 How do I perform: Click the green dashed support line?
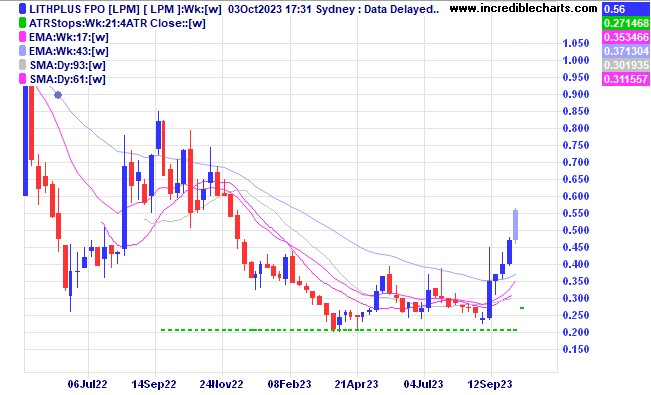(339, 330)
